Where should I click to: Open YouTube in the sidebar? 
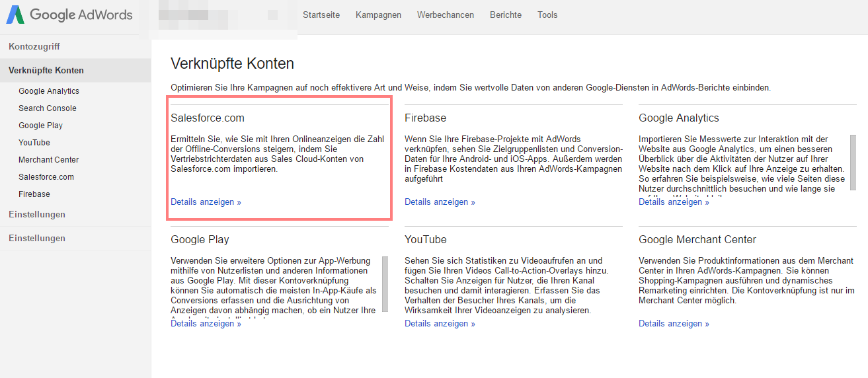click(x=34, y=143)
